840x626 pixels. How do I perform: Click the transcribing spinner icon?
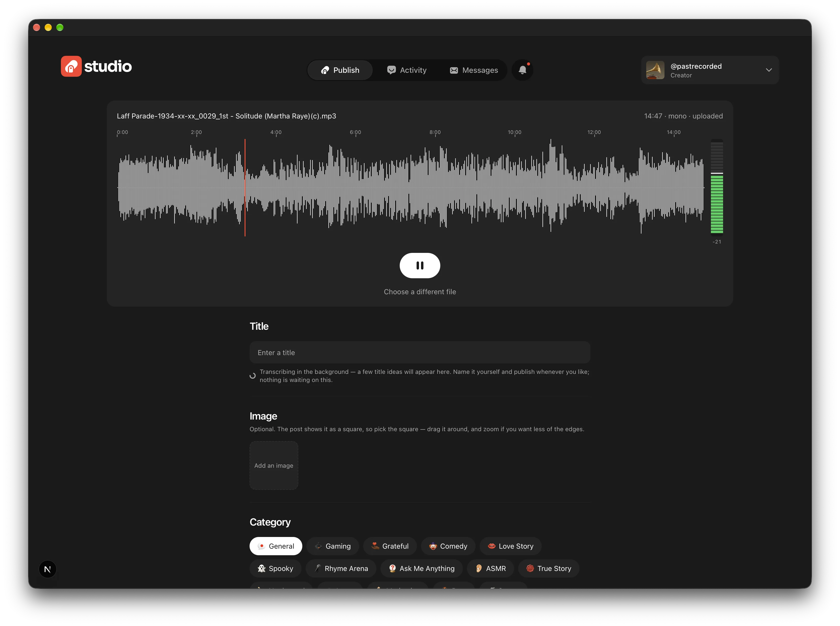(x=253, y=376)
